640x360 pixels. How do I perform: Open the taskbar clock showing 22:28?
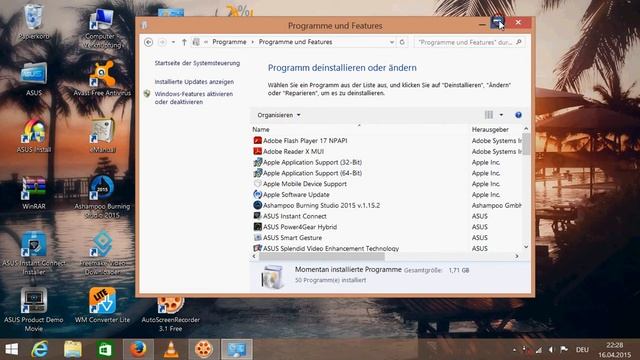pyautogui.click(x=614, y=350)
